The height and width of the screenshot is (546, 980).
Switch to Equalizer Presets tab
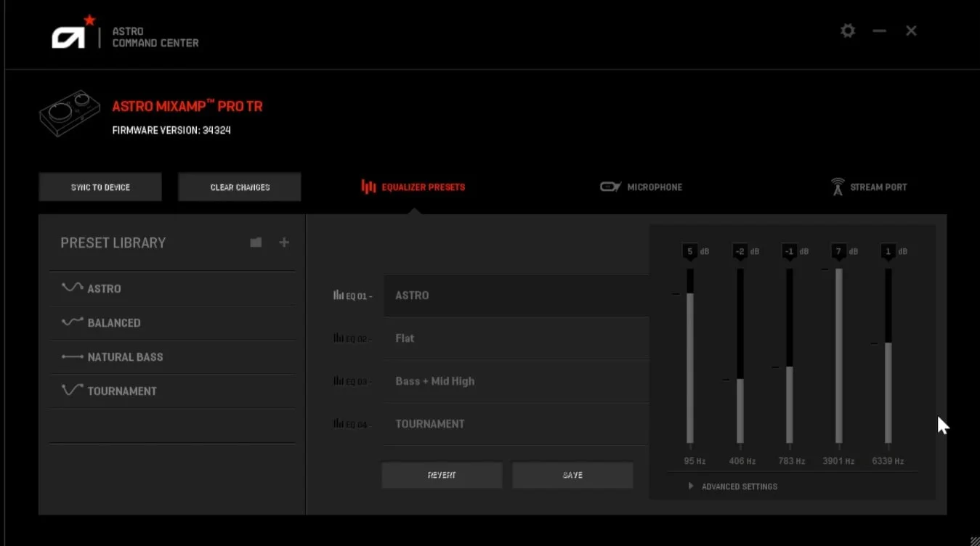[x=413, y=187]
